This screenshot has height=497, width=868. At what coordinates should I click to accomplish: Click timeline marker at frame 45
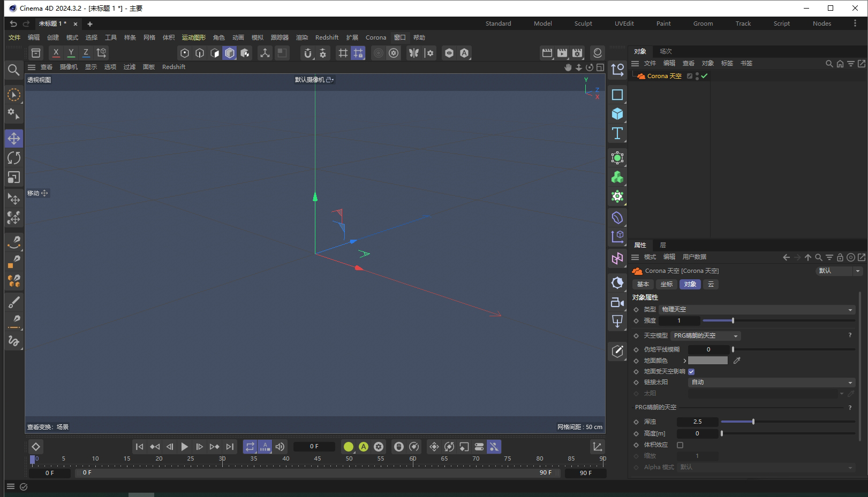(x=318, y=459)
